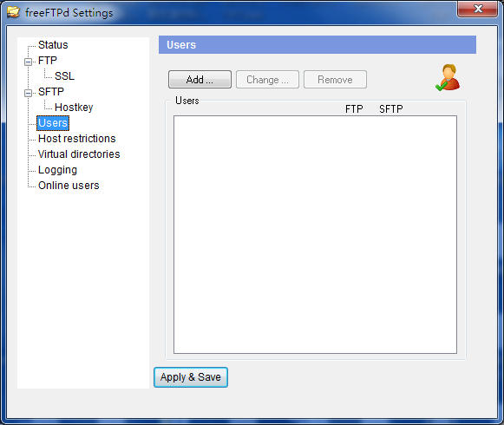Go to the Logging page
This screenshot has height=425, width=504.
(57, 170)
